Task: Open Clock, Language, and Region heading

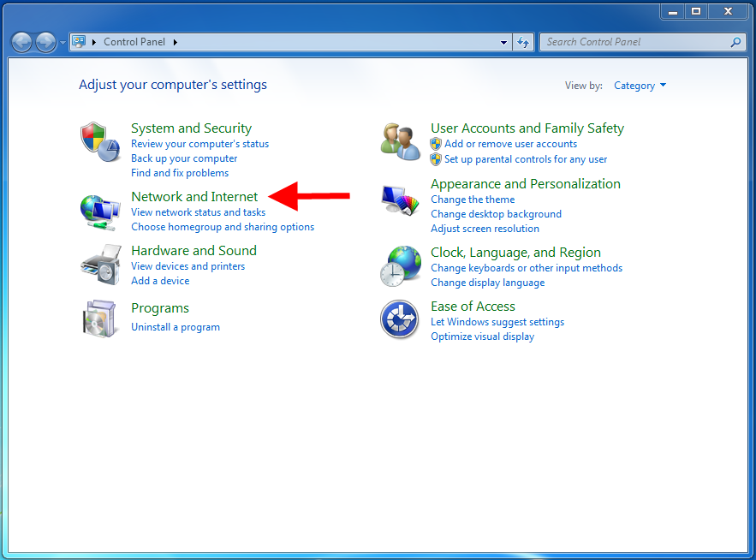Action: click(x=515, y=253)
